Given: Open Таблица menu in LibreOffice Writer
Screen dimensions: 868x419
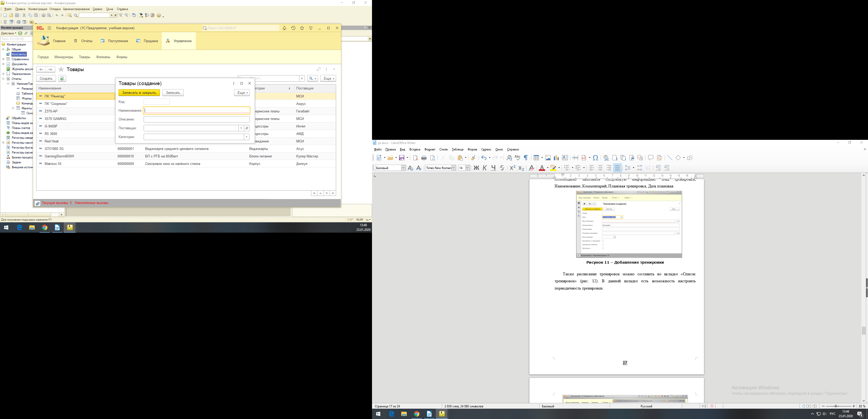Looking at the screenshot, I should [458, 150].
